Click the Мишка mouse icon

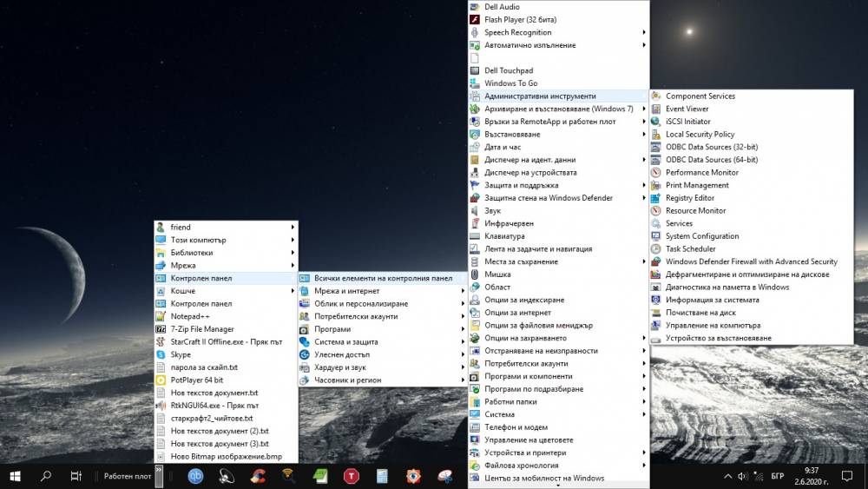pyautogui.click(x=475, y=274)
